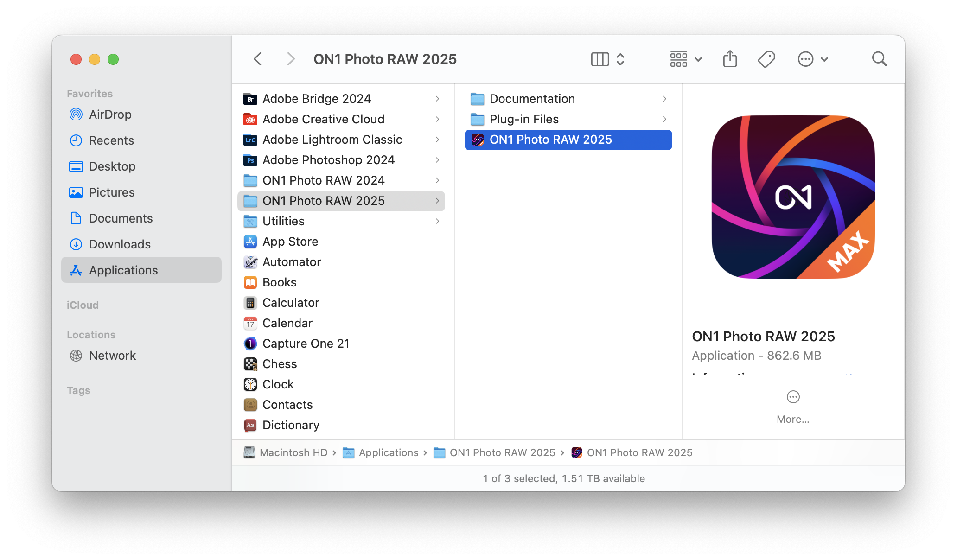
Task: Click the large ON1 MAX app icon preview
Action: (793, 197)
